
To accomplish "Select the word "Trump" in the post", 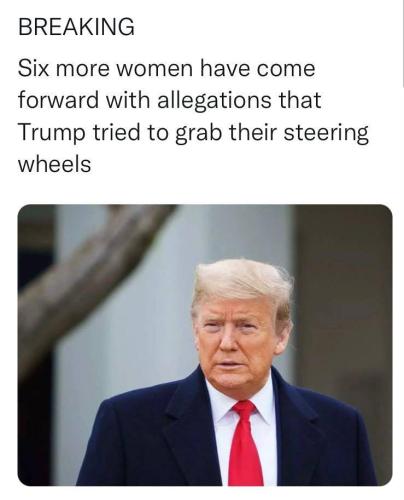I will coord(51,133).
